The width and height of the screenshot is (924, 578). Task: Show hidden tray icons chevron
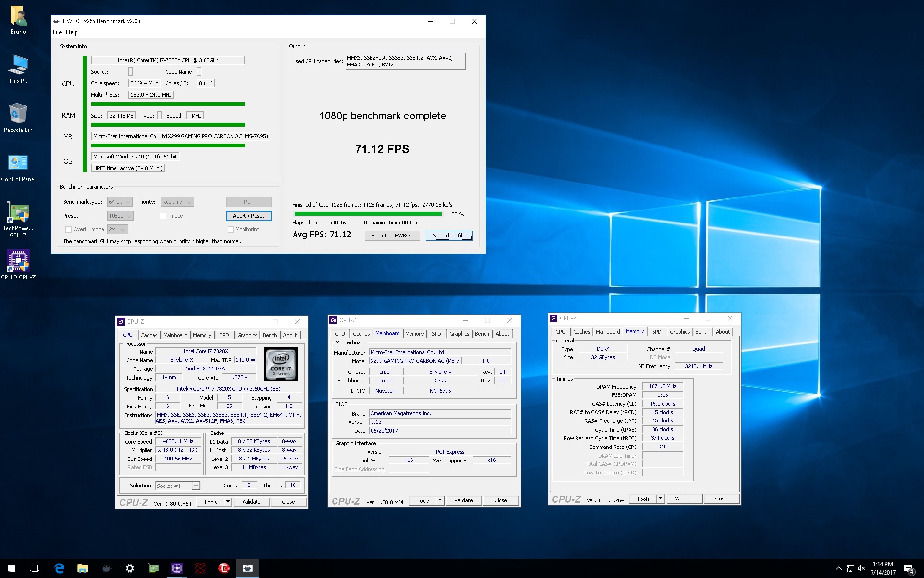pyautogui.click(x=838, y=568)
